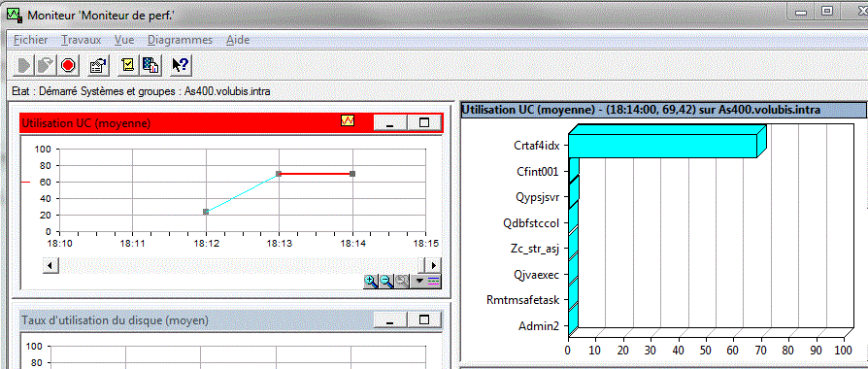
Task: Click the left arrow of graph scrollbar
Action: [50, 265]
